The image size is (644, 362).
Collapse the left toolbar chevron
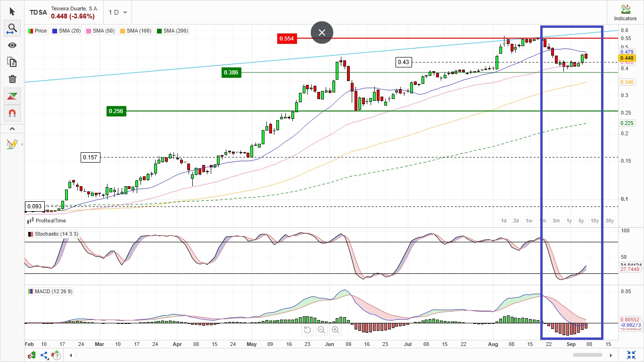[12, 129]
